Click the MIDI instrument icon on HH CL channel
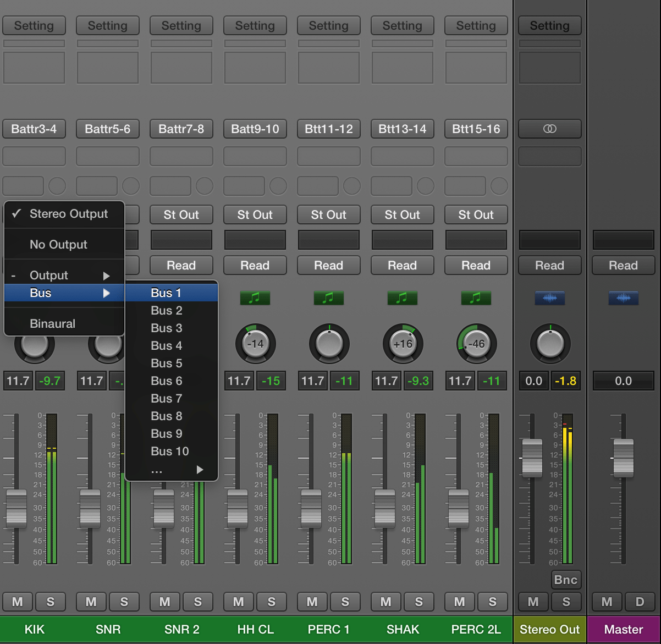This screenshot has width=661, height=644. click(x=255, y=298)
